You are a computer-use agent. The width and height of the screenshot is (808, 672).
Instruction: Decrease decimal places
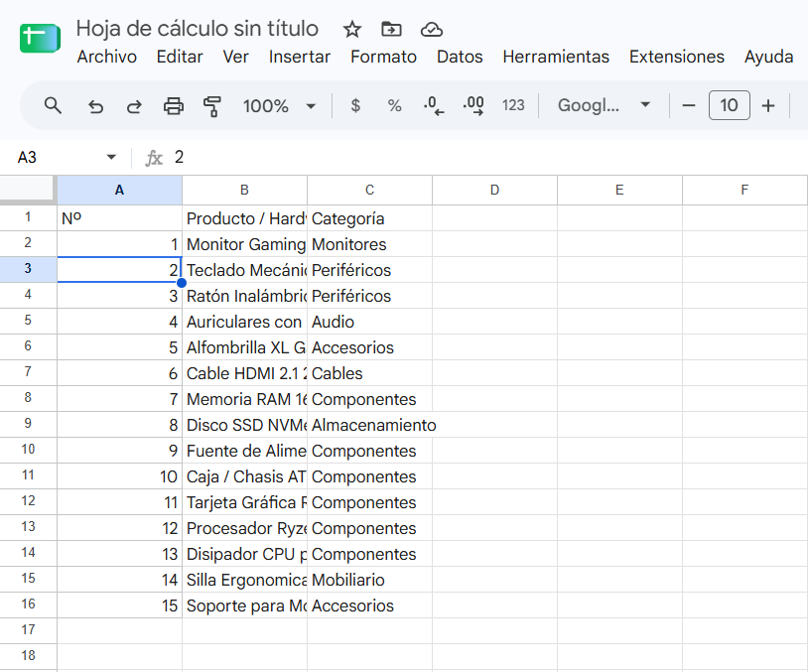click(x=434, y=105)
